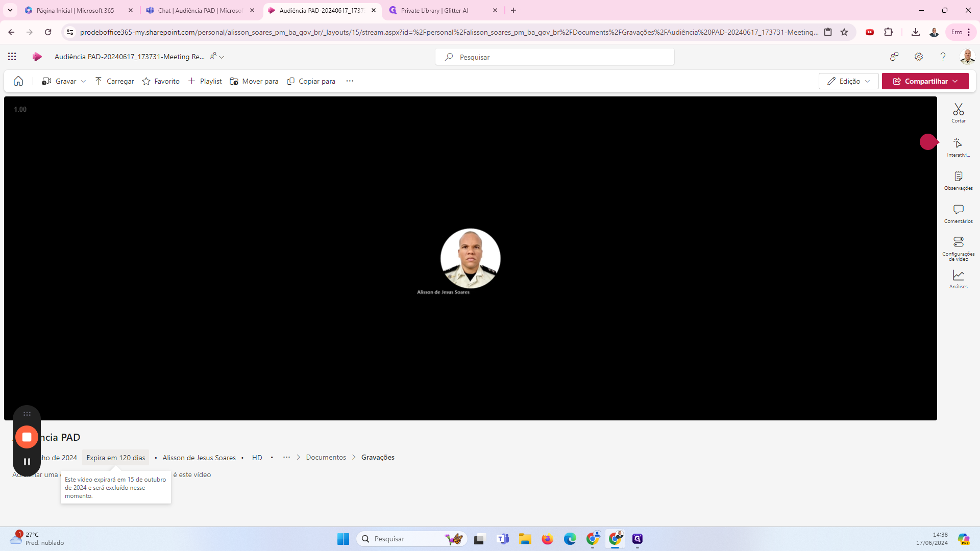
Task: Reload the page
Action: pos(48,32)
